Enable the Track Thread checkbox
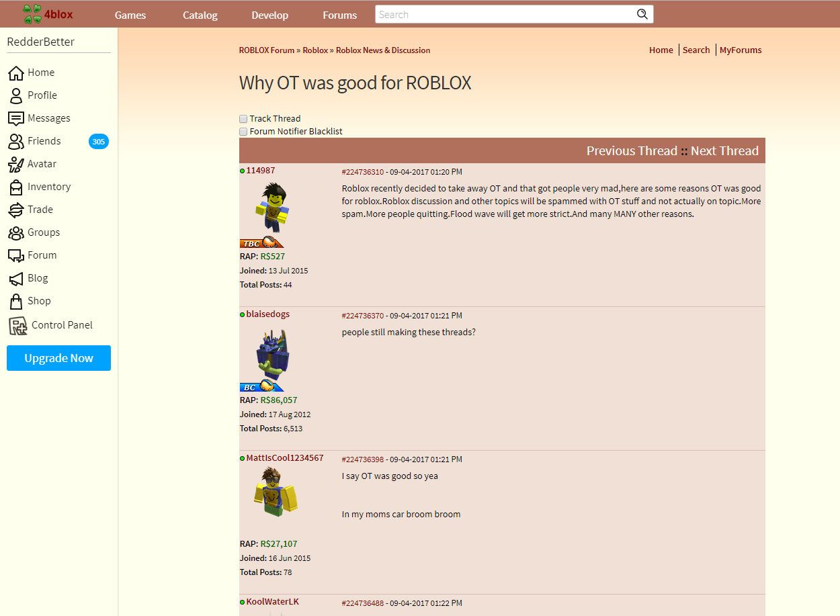 [x=243, y=119]
